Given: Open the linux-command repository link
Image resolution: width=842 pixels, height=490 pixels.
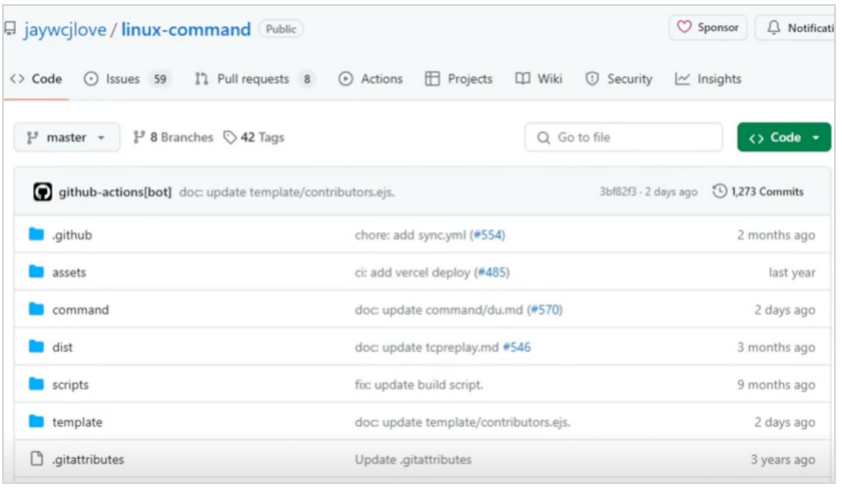Looking at the screenshot, I should [186, 29].
